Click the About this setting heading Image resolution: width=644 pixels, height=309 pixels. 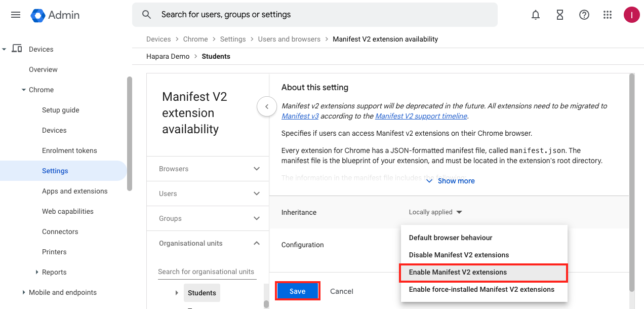315,87
